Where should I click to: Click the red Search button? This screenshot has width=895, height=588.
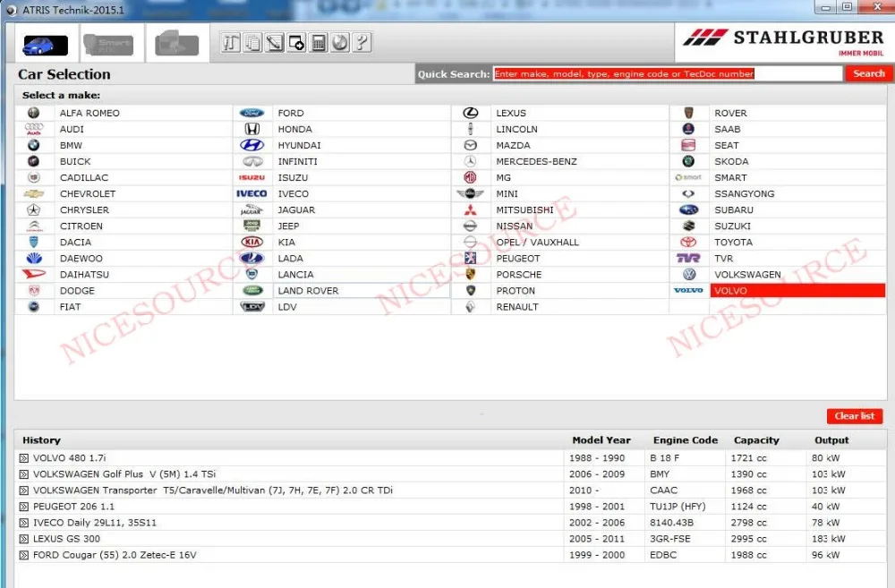[x=869, y=73]
